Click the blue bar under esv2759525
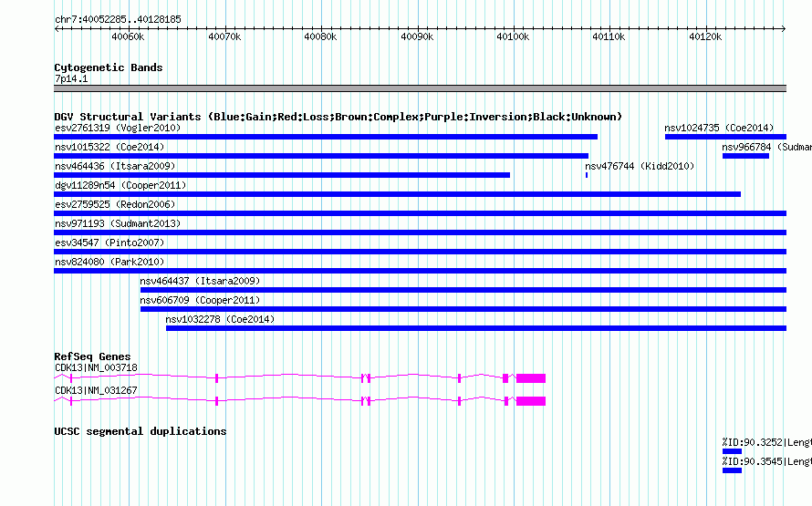 (420, 213)
